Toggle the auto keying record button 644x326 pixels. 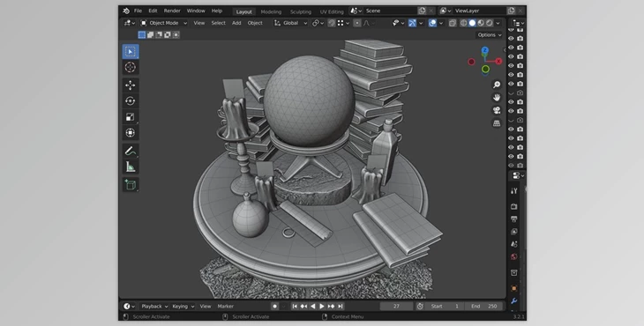click(274, 307)
